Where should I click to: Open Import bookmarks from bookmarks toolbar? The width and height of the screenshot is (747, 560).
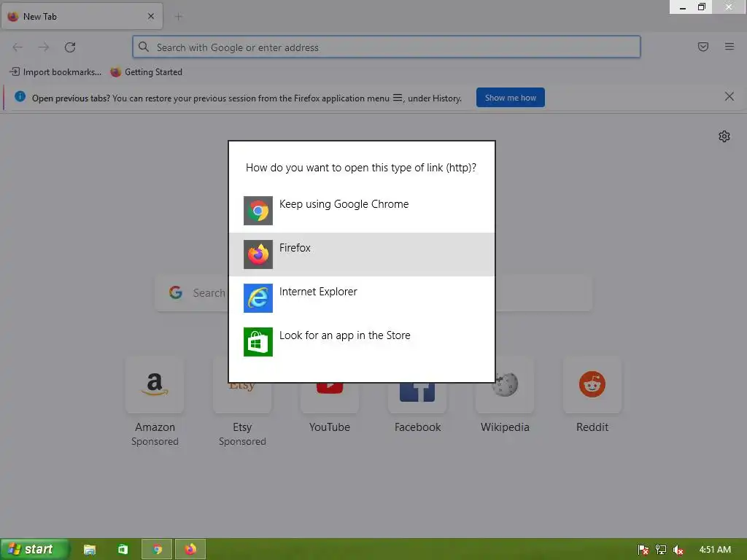(55, 72)
